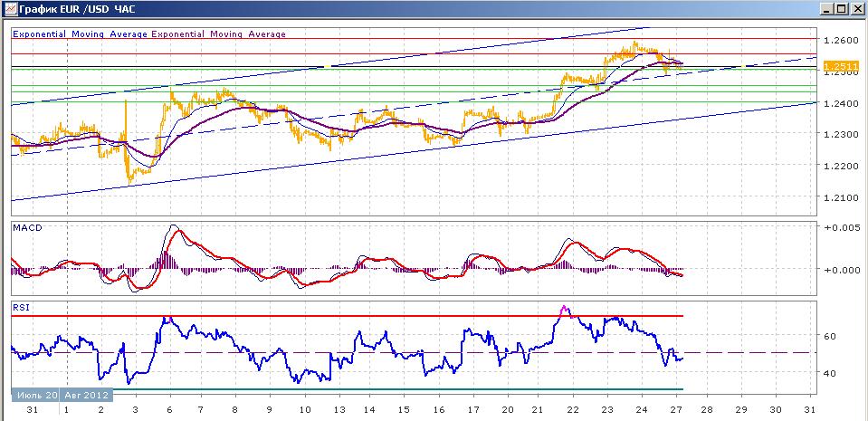
Task: Click the chart window icon in title bar
Action: [x=10, y=9]
